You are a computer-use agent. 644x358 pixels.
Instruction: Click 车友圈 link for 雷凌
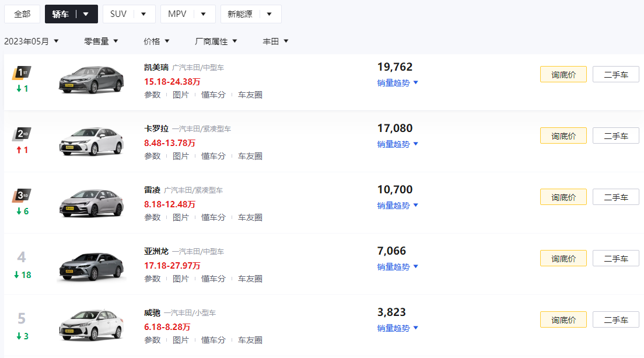250,217
